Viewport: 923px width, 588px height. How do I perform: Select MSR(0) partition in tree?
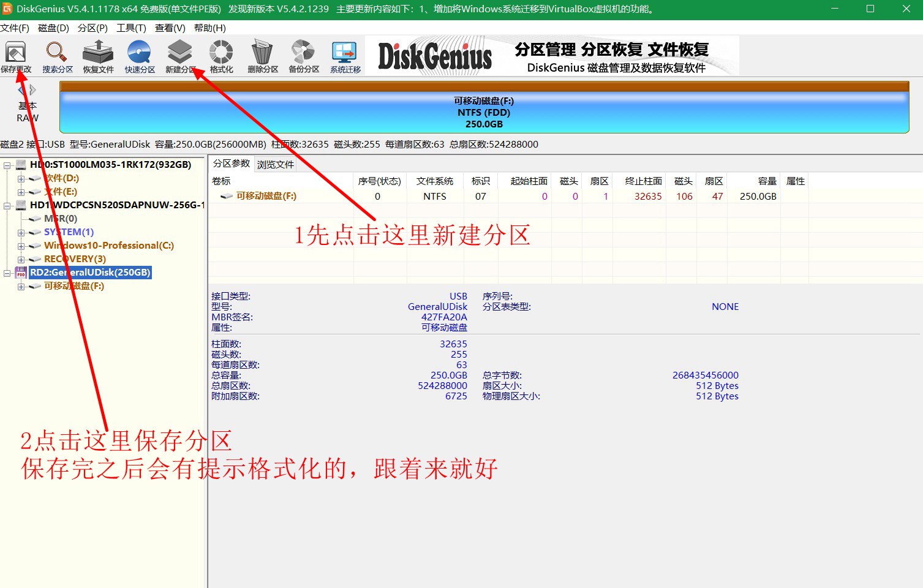point(60,219)
